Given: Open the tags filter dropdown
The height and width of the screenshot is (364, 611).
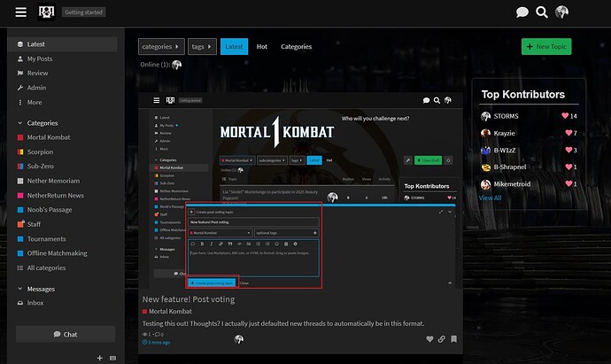Looking at the screenshot, I should 202,46.
